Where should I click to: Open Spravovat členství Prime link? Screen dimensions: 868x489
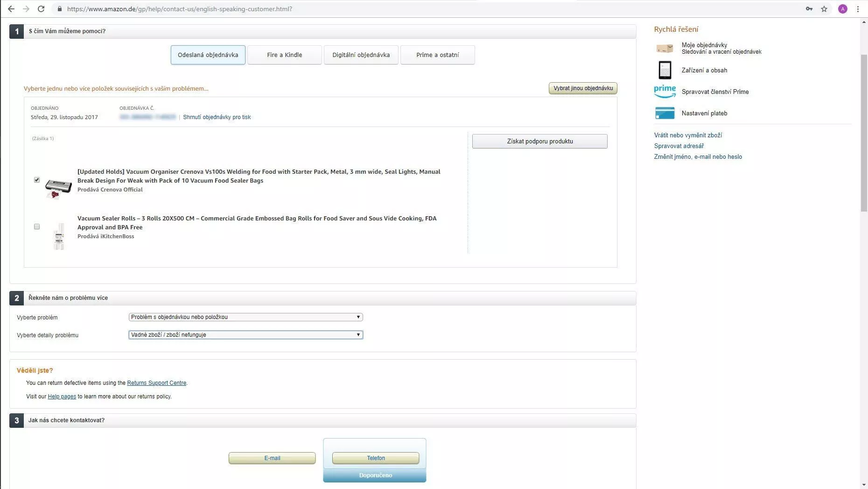(715, 92)
